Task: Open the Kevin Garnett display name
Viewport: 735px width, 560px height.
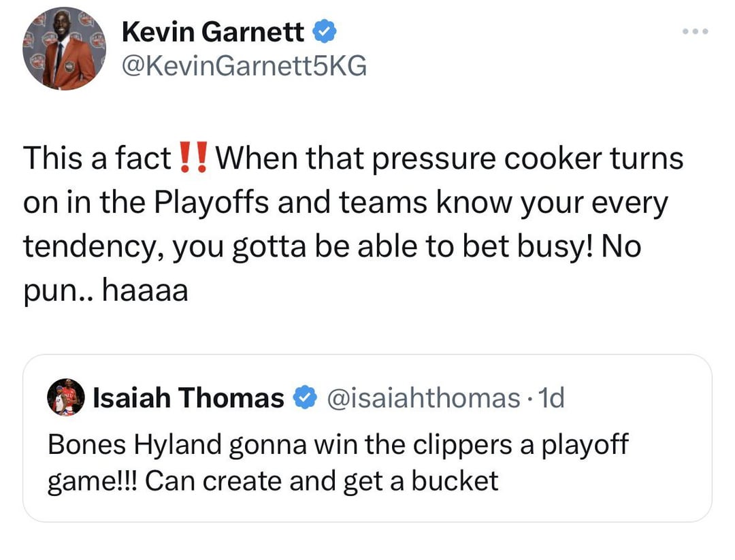Action: (213, 32)
